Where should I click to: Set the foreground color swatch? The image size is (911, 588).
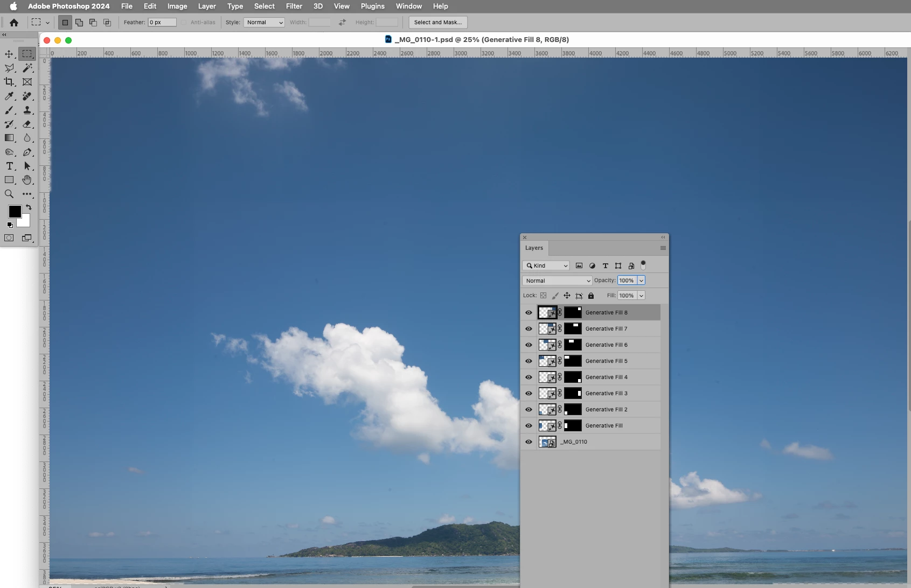pyautogui.click(x=15, y=211)
